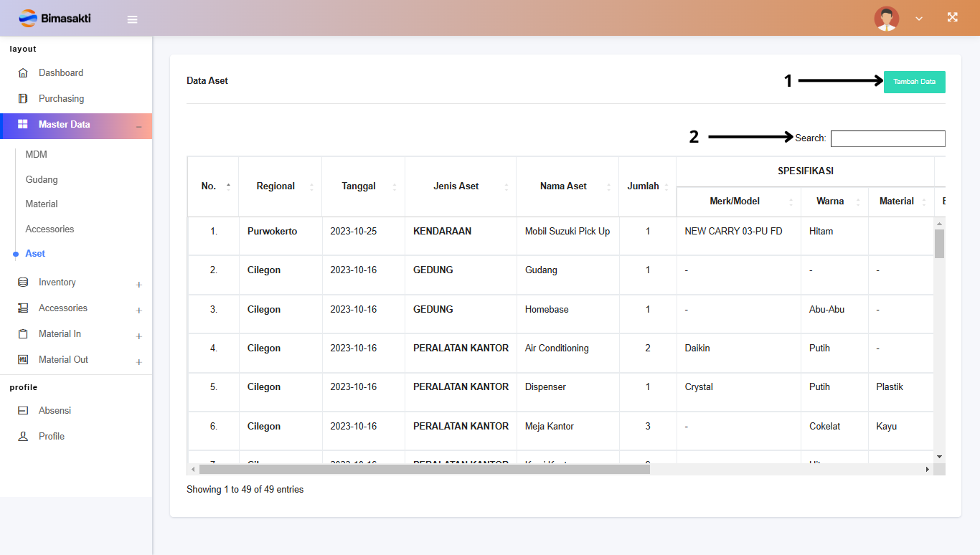This screenshot has width=980, height=555.
Task: Open the MDM submenu item
Action: point(36,155)
